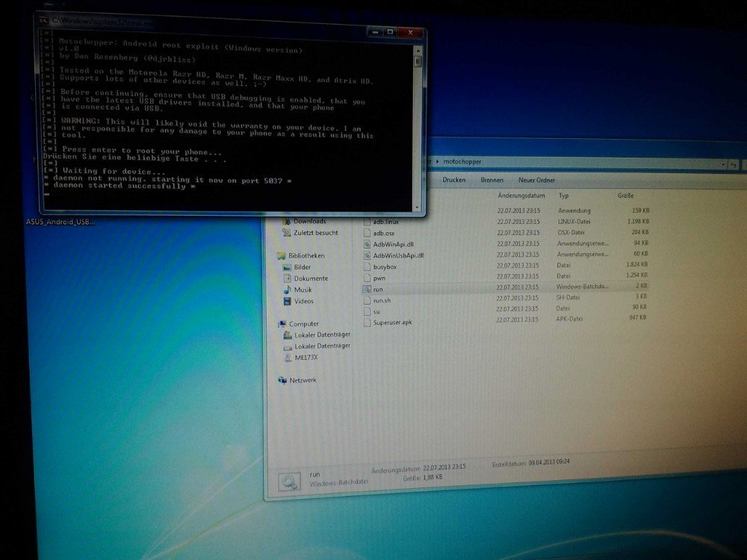Click Neuer Ordner in the Explorer toolbar
The height and width of the screenshot is (560, 747).
point(536,180)
